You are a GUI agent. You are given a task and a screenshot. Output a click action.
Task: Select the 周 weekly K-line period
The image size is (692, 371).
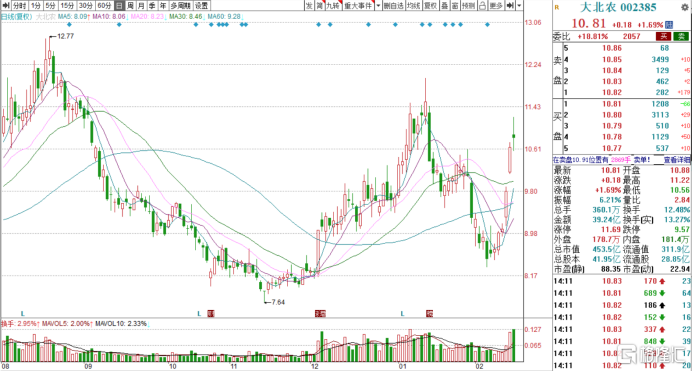coord(130,5)
